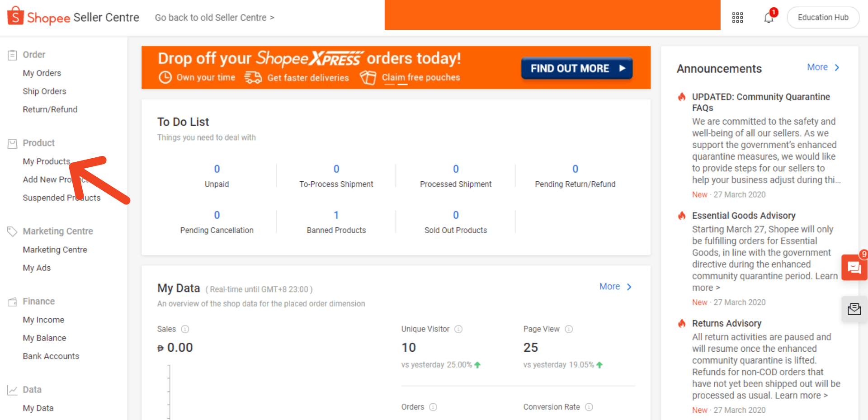The image size is (868, 420).
Task: Open Ship Orders in sidebar
Action: coord(44,91)
